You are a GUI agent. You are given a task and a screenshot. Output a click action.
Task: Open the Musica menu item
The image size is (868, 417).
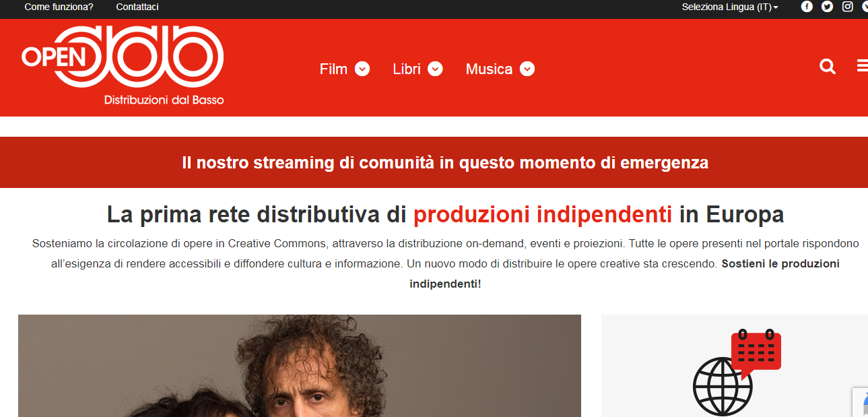(489, 69)
